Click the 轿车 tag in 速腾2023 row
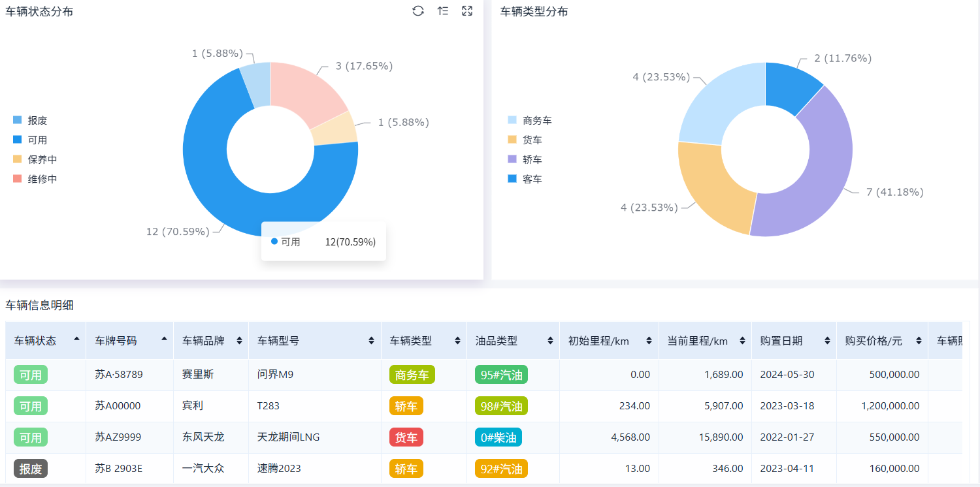980x487 pixels. [x=406, y=469]
